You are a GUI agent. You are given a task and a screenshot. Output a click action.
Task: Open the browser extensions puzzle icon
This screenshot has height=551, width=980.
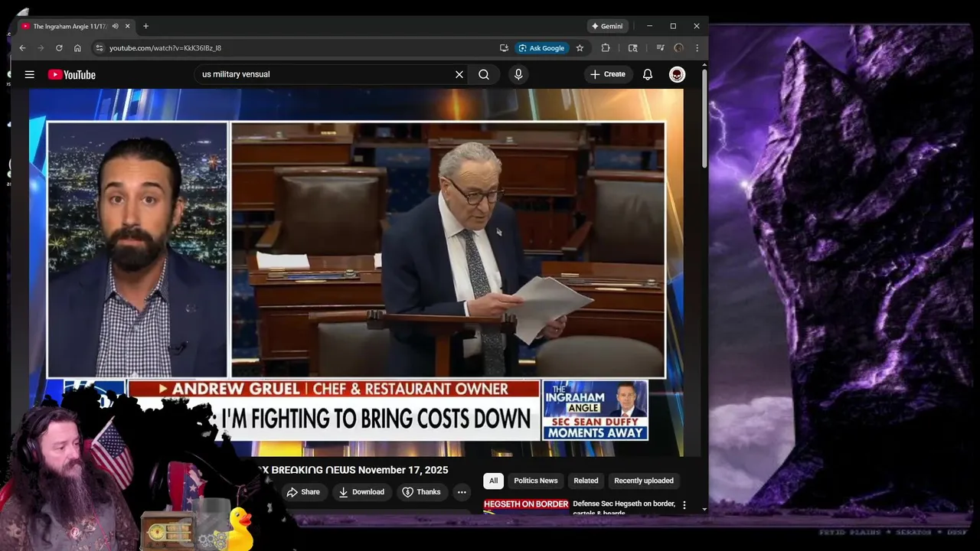coord(606,48)
